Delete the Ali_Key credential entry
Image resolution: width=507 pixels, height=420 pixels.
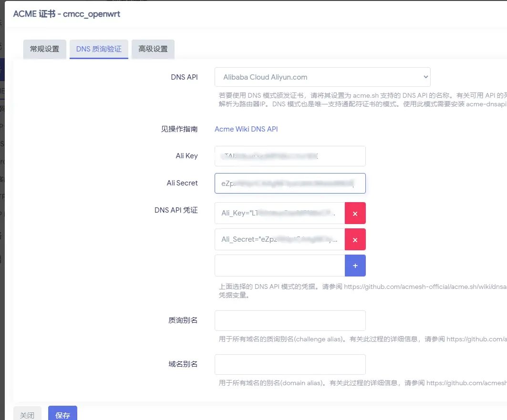click(355, 213)
